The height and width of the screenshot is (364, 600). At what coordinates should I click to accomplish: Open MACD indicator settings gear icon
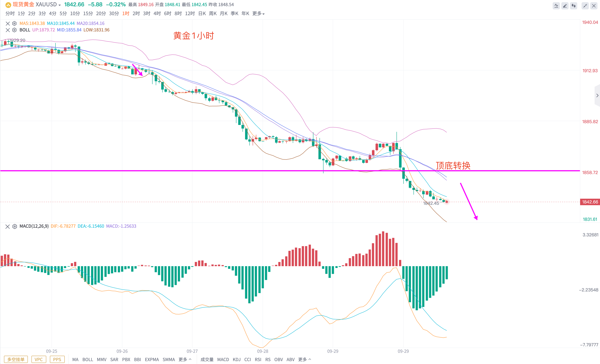tap(15, 226)
